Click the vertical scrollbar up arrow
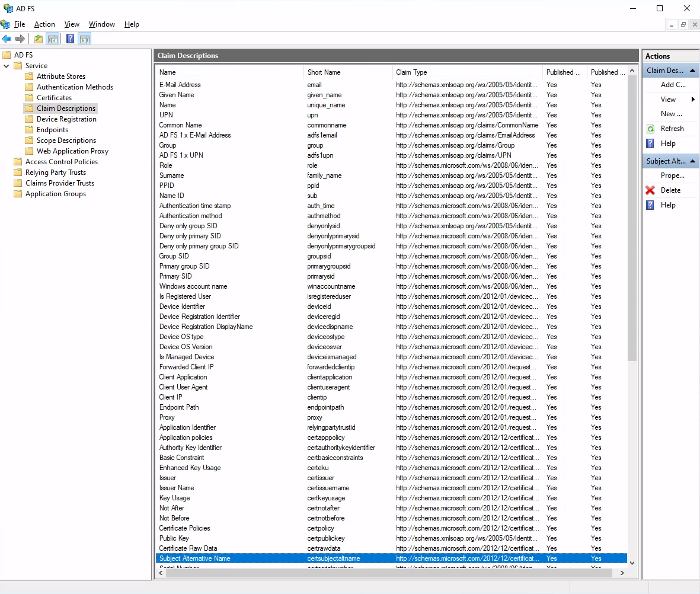The height and width of the screenshot is (594, 700). click(x=632, y=71)
